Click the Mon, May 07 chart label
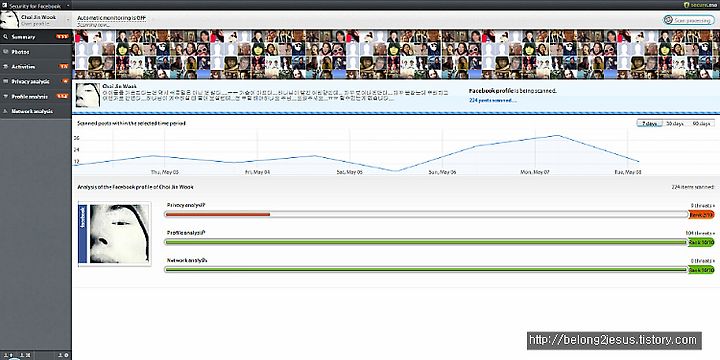The image size is (720, 360). tap(534, 172)
